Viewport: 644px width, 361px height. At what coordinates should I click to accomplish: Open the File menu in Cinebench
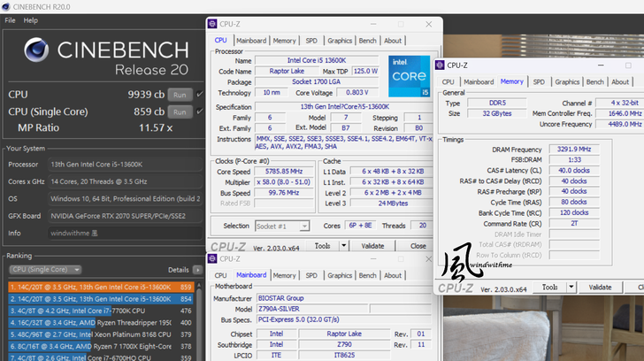coord(10,19)
